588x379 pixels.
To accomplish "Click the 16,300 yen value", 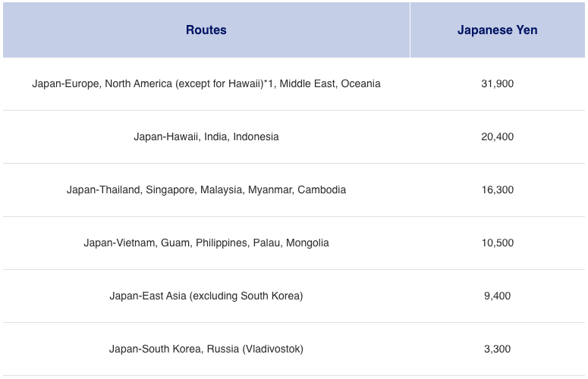I will click(497, 189).
